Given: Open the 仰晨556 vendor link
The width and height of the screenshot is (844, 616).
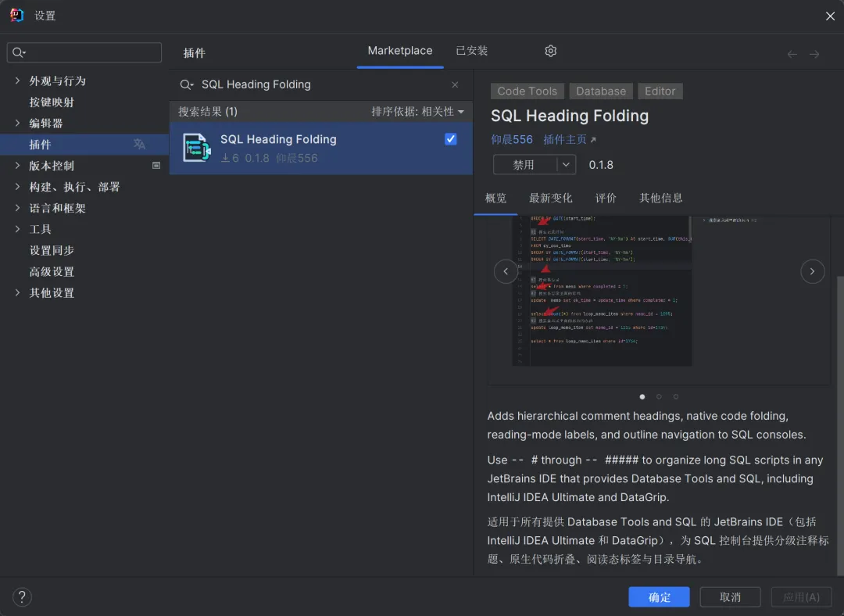Looking at the screenshot, I should click(x=511, y=139).
